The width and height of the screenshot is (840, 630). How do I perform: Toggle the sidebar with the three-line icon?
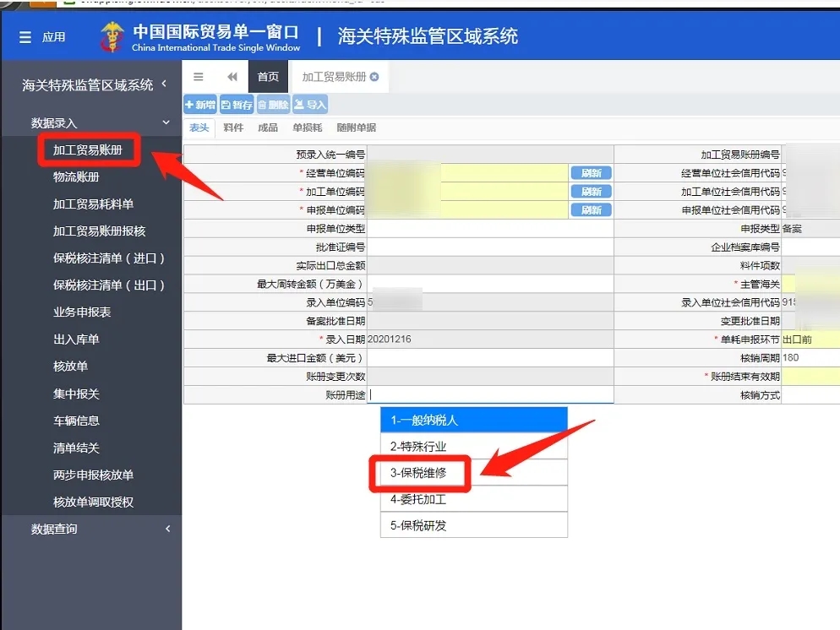[x=199, y=77]
